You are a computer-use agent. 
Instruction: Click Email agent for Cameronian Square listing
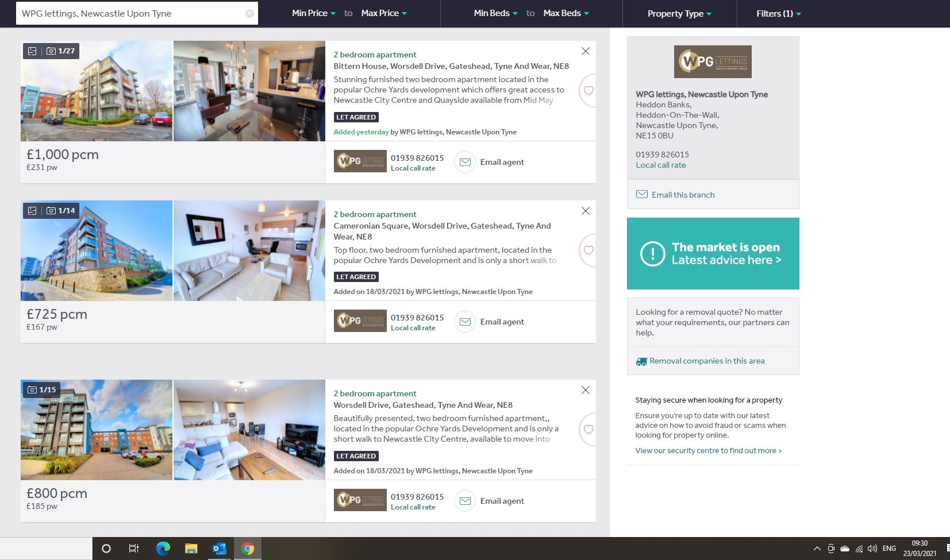tap(502, 322)
